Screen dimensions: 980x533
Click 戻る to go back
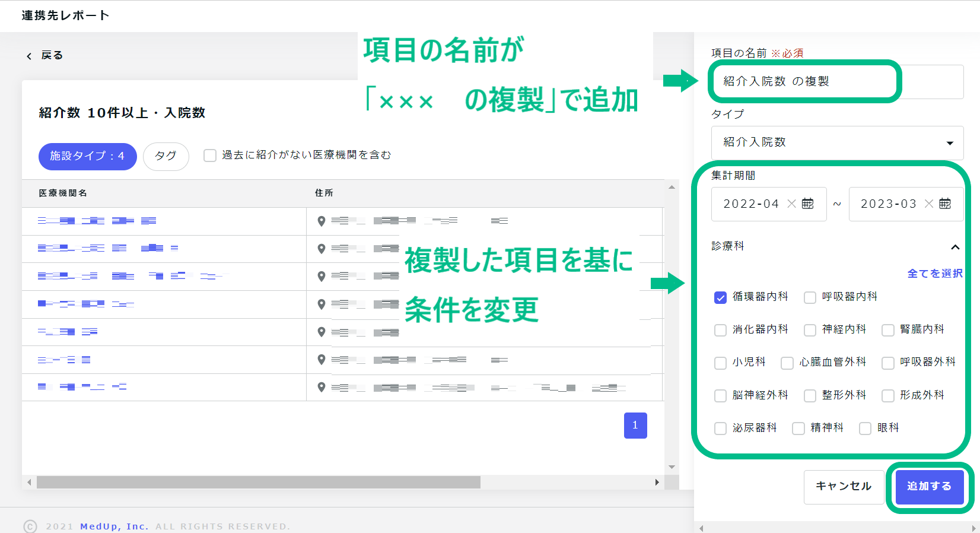click(x=52, y=55)
